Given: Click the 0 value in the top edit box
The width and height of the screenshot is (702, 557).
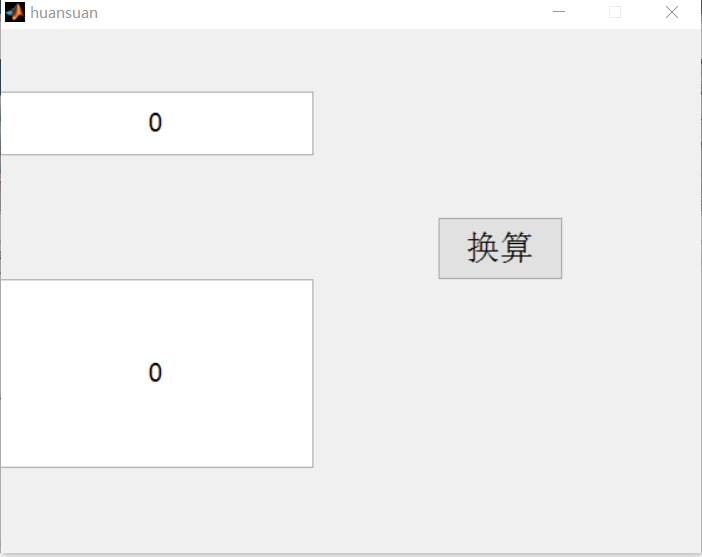Looking at the screenshot, I should pos(155,123).
